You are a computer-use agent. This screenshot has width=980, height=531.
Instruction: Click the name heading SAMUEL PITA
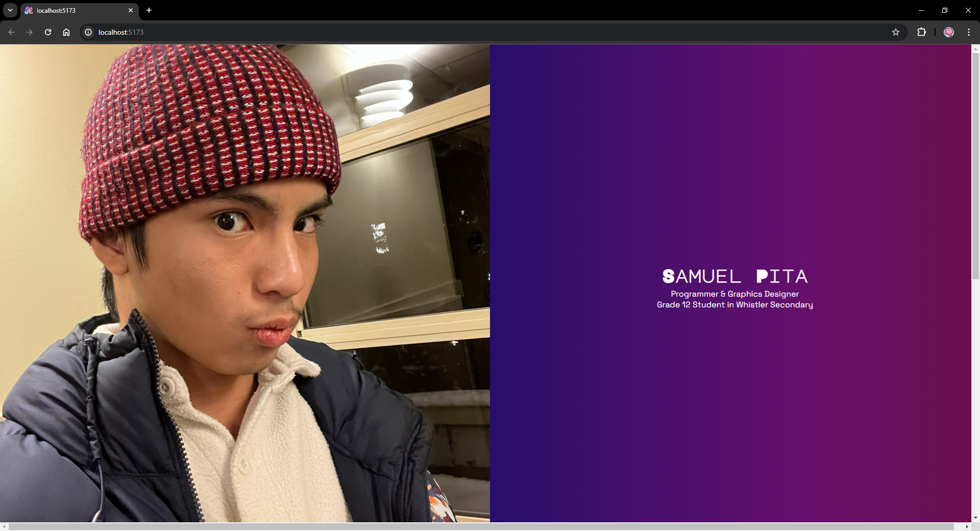[x=734, y=276]
